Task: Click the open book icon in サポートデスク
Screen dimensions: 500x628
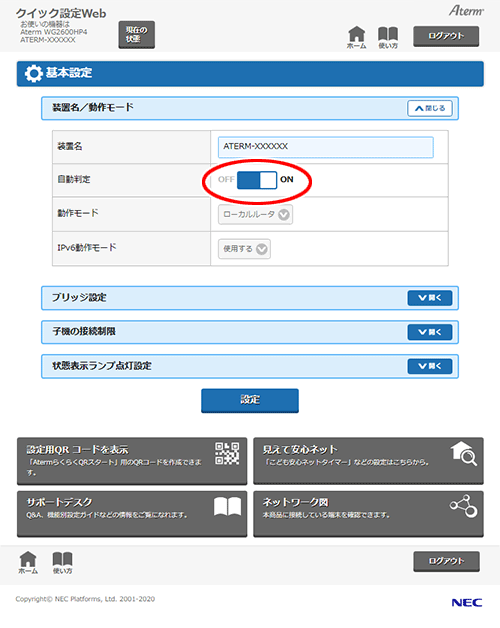Action: tap(228, 507)
